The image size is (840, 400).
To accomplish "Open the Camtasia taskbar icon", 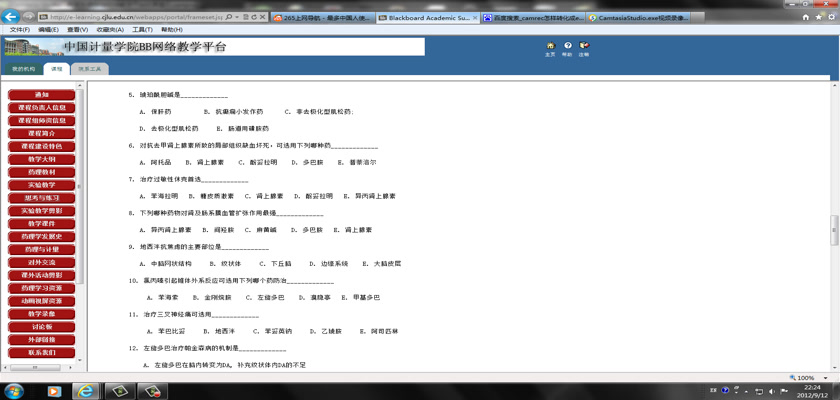I will click(119, 391).
